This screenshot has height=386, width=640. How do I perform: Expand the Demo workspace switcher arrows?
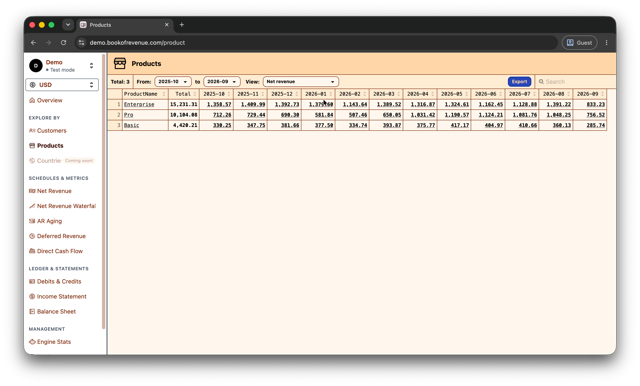click(x=91, y=65)
